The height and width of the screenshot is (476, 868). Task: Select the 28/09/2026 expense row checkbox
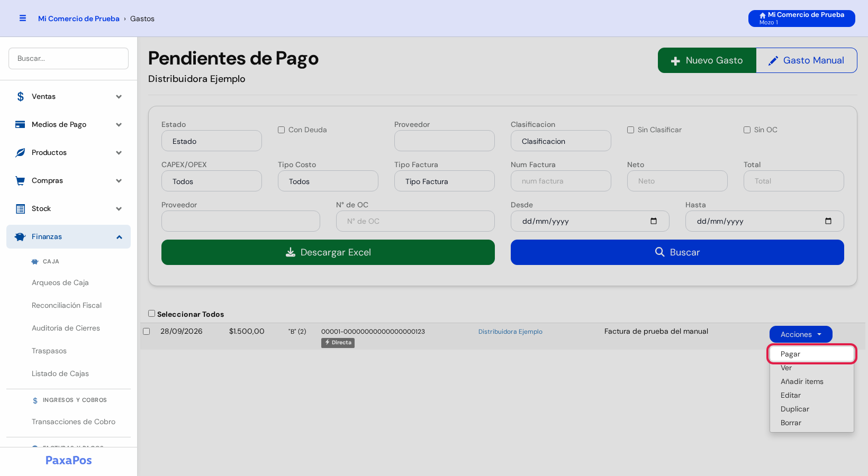(x=147, y=331)
